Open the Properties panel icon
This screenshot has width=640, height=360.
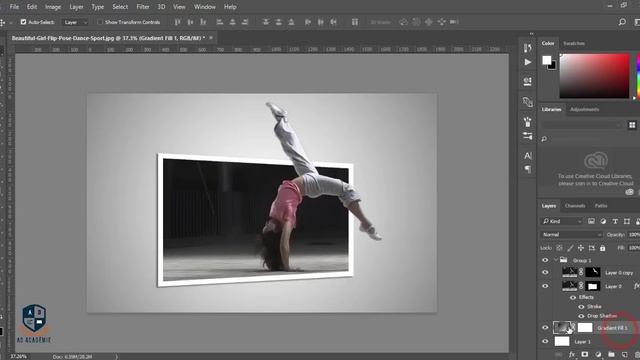527,81
